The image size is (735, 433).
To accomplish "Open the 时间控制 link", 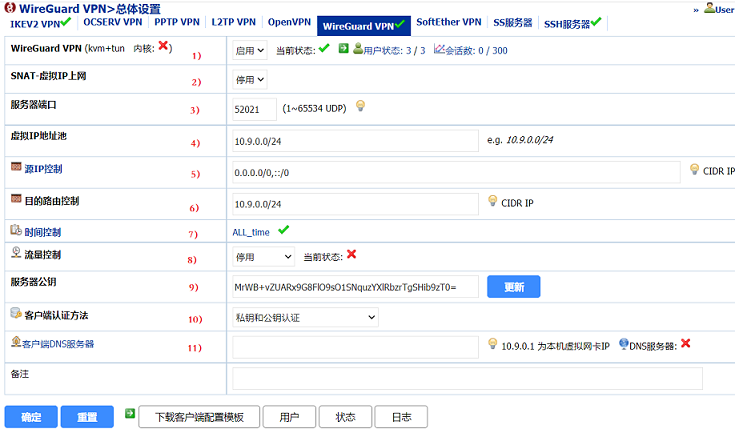I will click(x=43, y=232).
